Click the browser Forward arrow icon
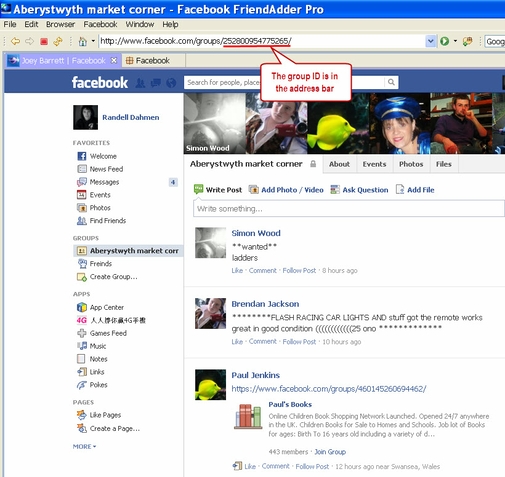 point(30,41)
